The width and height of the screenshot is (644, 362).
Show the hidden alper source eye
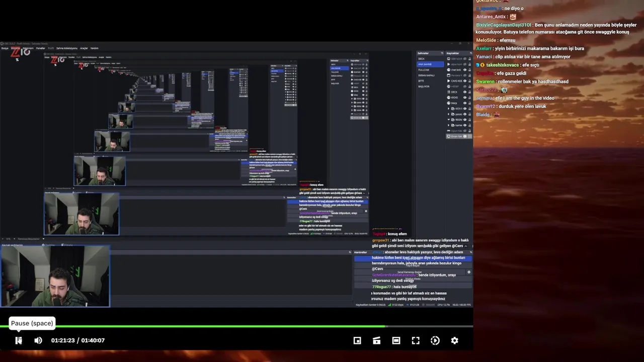pos(465,64)
